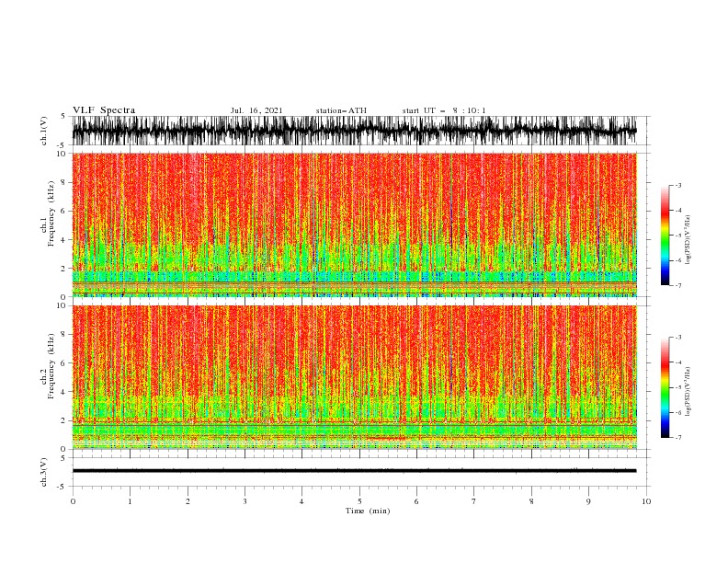Click time axis tick label "7"
The image size is (728, 563).
pyautogui.click(x=474, y=501)
